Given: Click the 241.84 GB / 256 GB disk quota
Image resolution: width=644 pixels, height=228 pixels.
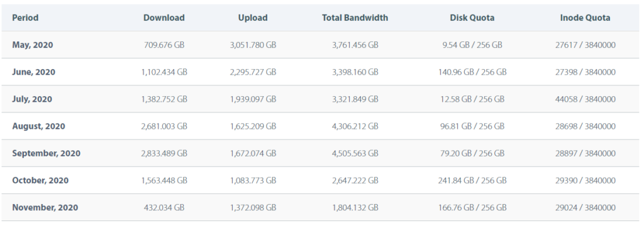Looking at the screenshot, I should pos(472,180).
